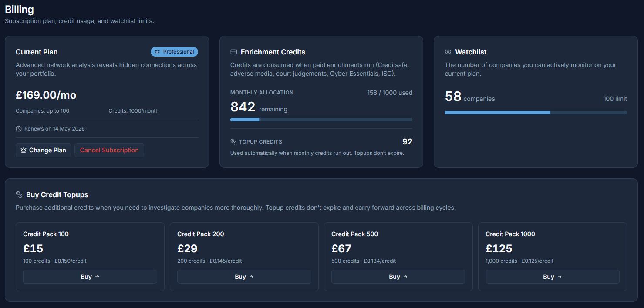Click Cancel Subscription button

coord(109,150)
